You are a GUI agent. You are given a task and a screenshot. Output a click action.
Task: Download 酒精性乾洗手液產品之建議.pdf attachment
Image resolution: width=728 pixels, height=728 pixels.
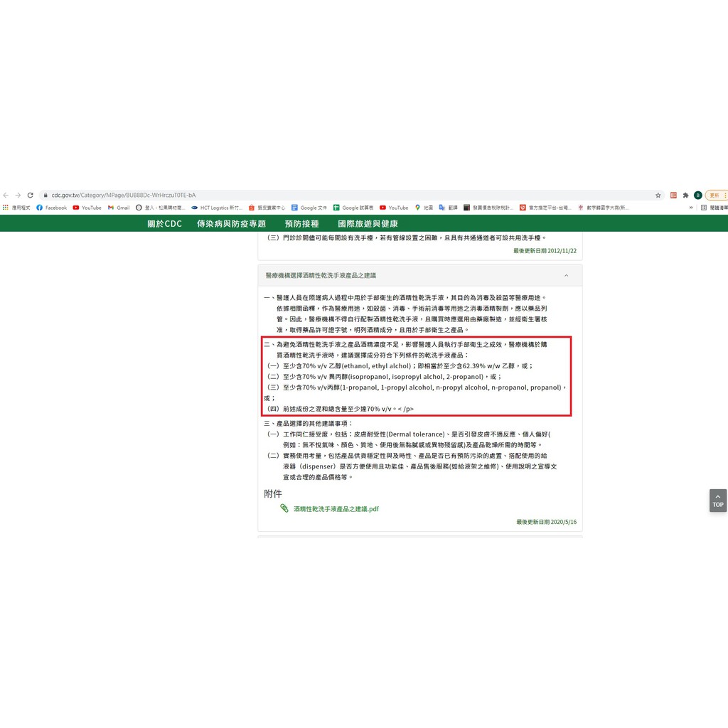[x=336, y=509]
